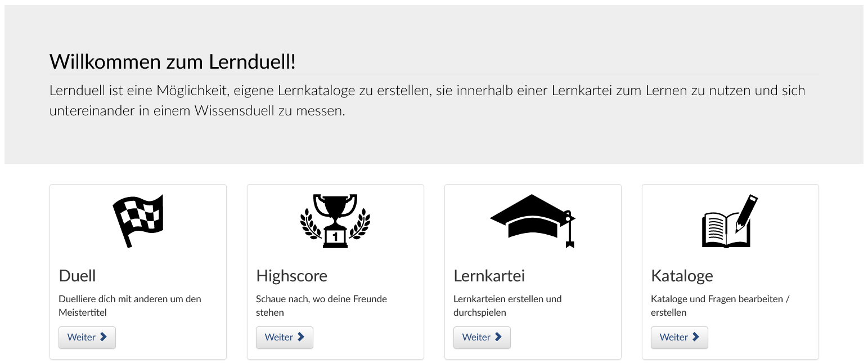Screen dimensions: 868x363
Task: Select the Lernkartei card heading
Action: [x=489, y=276]
